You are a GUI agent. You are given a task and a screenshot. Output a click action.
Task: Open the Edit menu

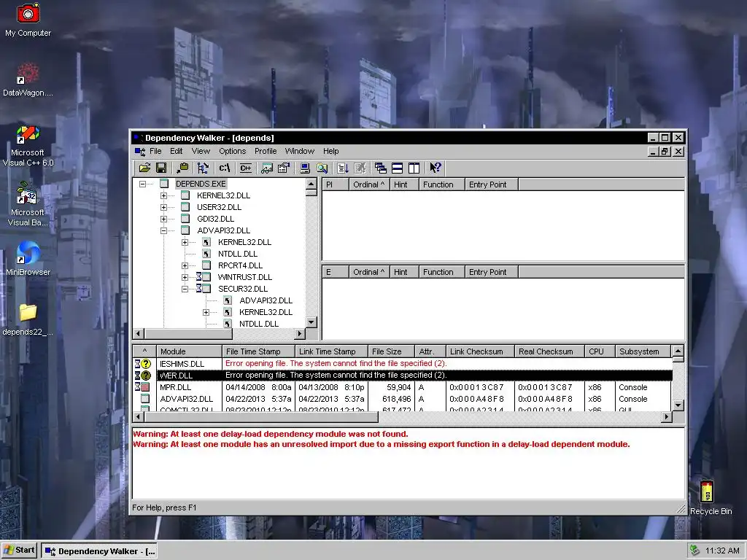point(177,151)
